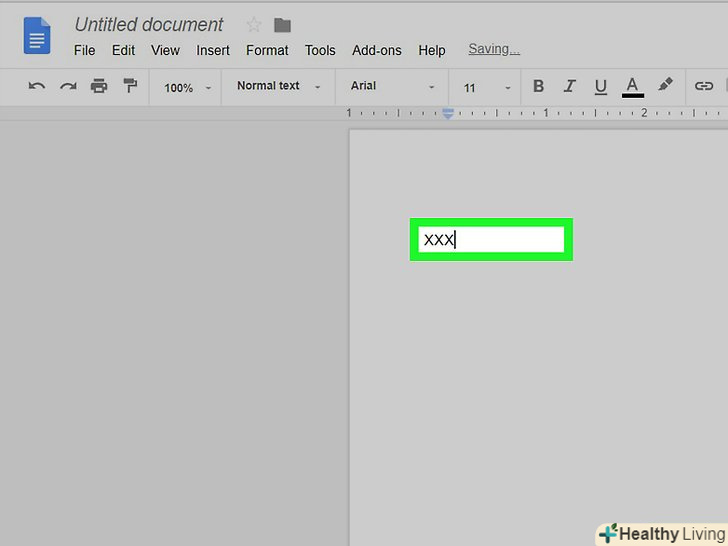The height and width of the screenshot is (546, 728).
Task: Open the Google Docs home icon
Action: point(37,35)
